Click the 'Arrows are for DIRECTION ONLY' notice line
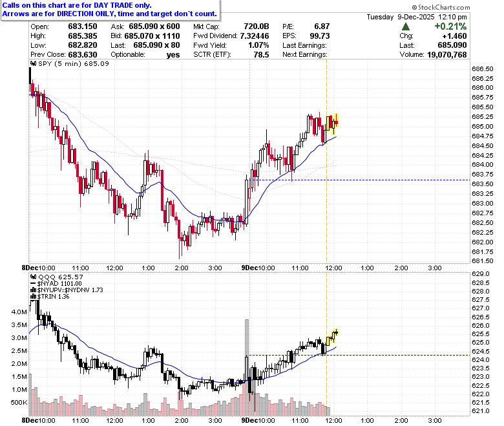 (x=110, y=14)
